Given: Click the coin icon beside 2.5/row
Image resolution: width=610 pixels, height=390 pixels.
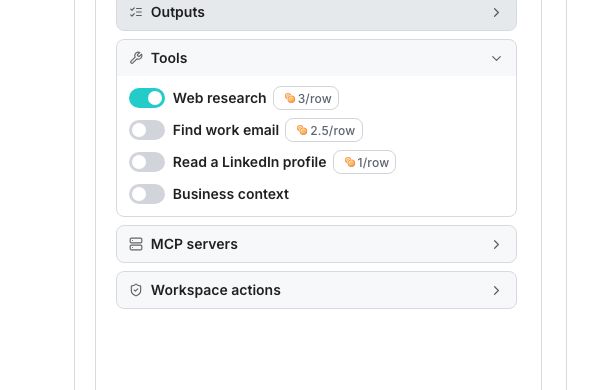Looking at the screenshot, I should click(301, 130).
